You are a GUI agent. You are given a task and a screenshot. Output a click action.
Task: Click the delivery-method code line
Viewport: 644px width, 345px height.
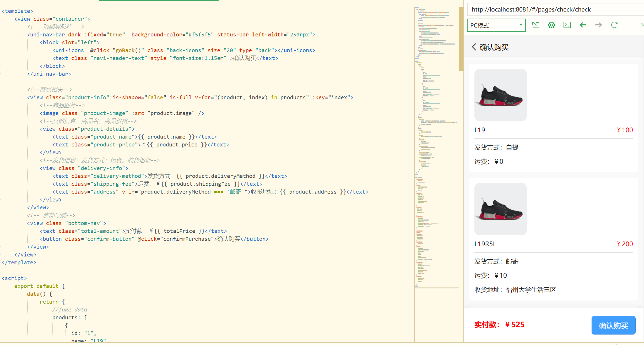pos(170,176)
